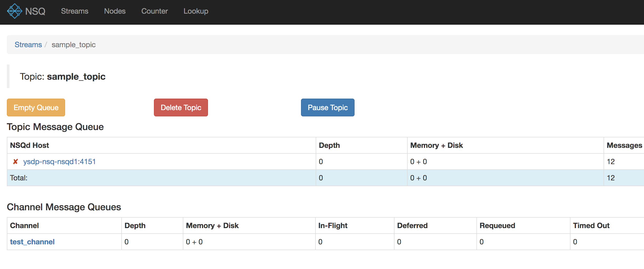Click the Memory + Disk header in channel table
Viewport: 644px width, 269px height.
tap(212, 225)
